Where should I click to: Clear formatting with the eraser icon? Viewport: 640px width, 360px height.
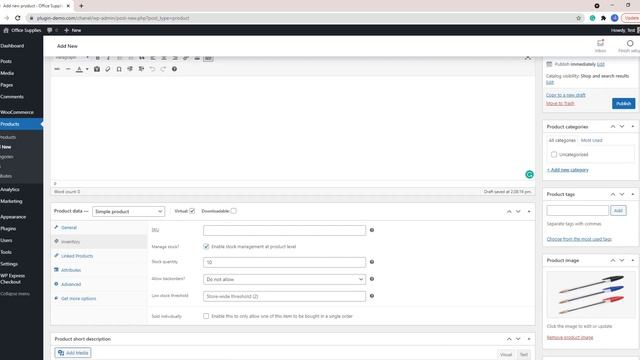(108, 69)
